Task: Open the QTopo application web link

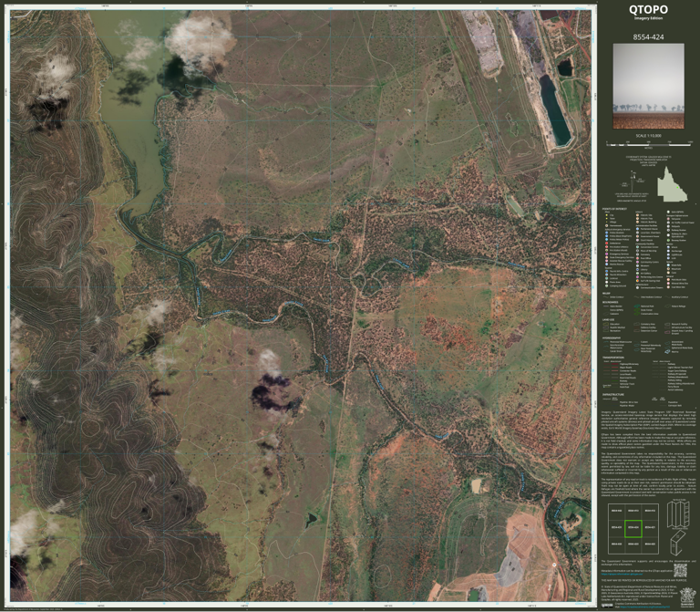Action: [x=621, y=574]
